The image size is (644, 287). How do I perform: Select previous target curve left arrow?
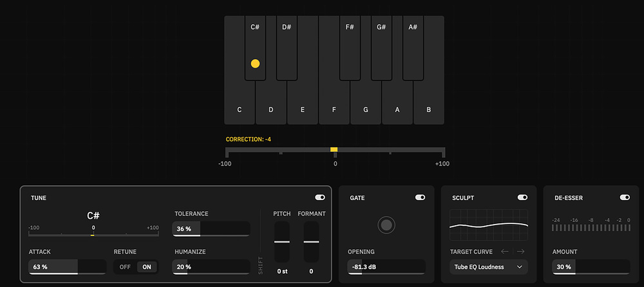506,252
